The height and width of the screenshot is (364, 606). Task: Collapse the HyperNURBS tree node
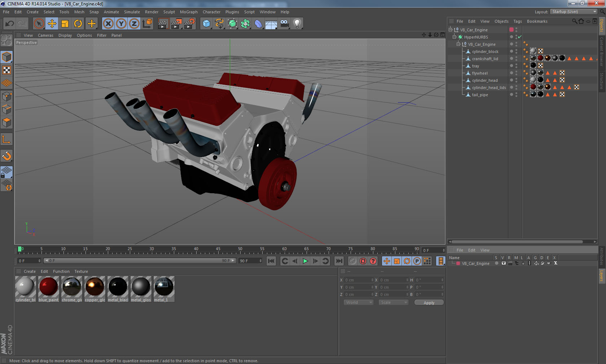coord(454,37)
